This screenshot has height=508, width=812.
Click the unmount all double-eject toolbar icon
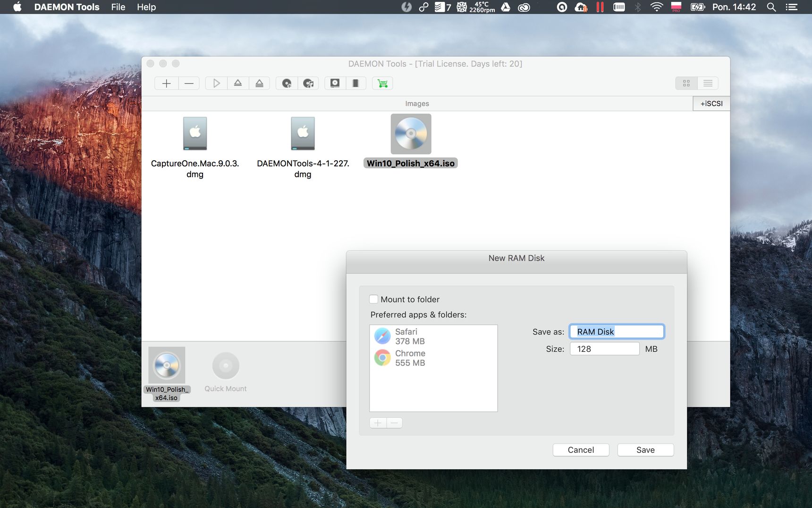(259, 83)
